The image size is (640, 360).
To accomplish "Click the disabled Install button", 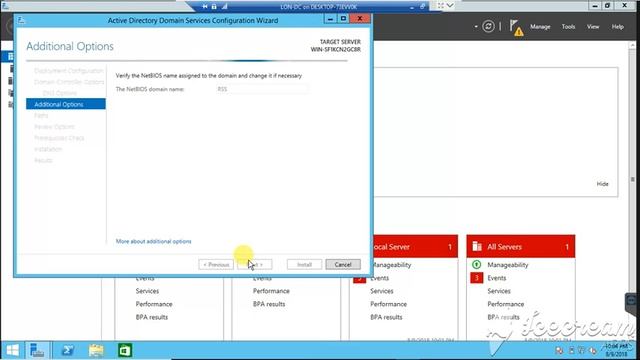I will pos(304,264).
